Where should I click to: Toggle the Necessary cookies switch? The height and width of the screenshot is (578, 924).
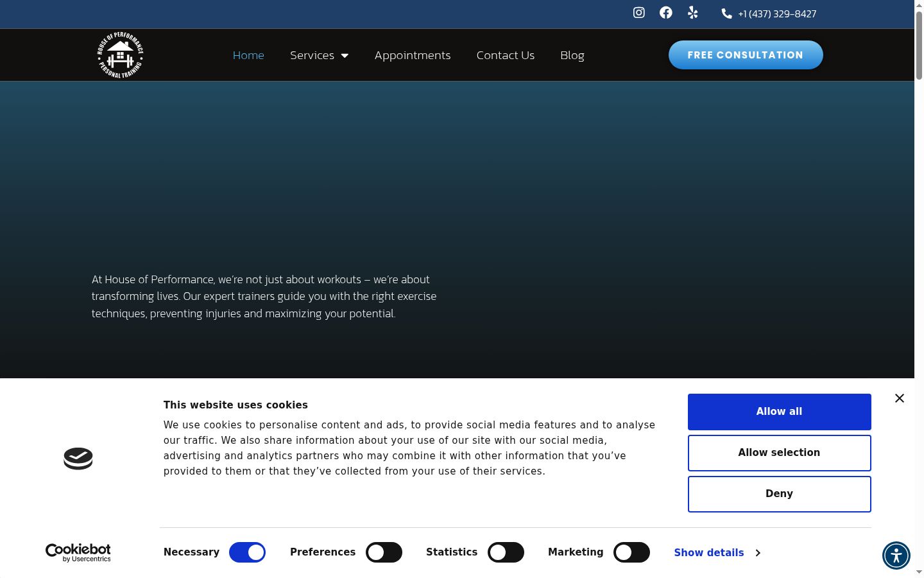(247, 552)
